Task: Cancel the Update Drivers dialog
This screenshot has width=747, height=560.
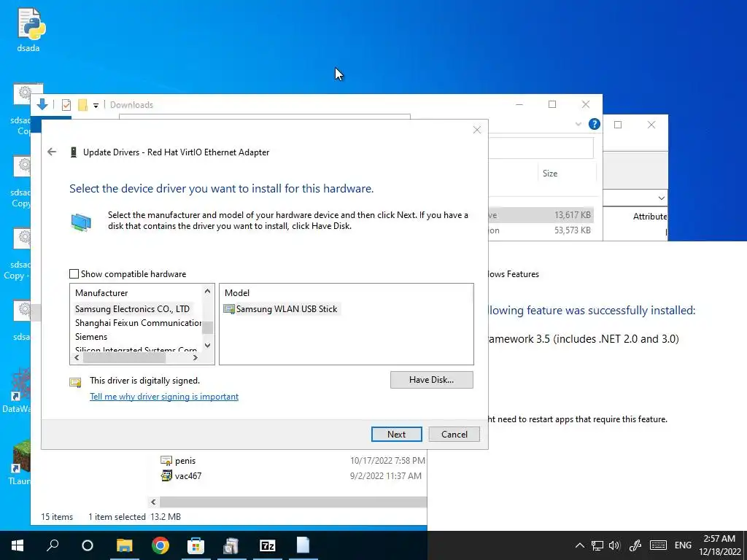Action: coord(454,435)
